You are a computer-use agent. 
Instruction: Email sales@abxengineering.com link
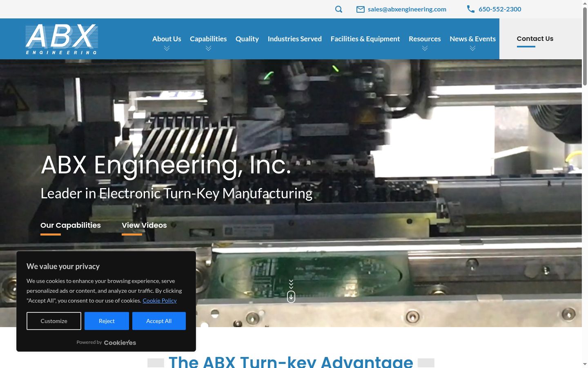407,9
